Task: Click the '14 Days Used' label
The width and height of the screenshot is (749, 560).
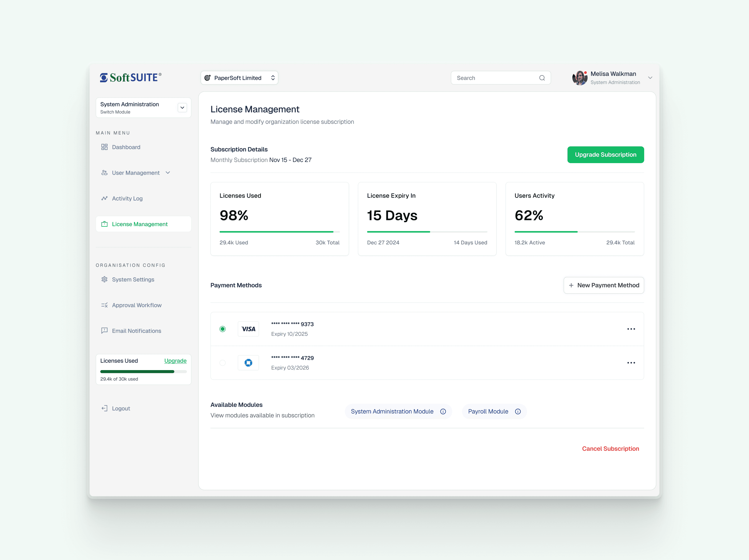Action: [470, 242]
